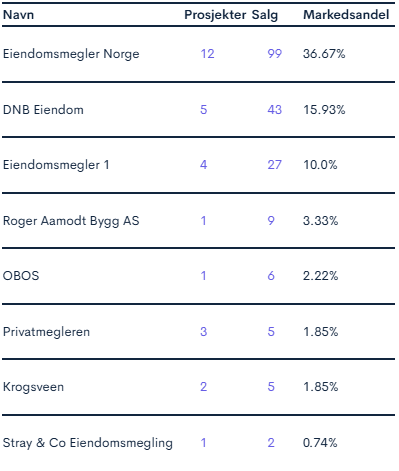Open OBOS projects link 1

[x=203, y=276]
